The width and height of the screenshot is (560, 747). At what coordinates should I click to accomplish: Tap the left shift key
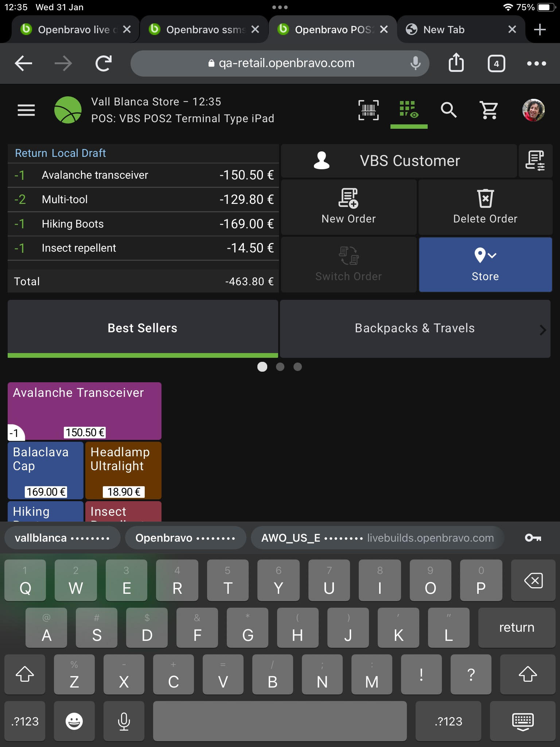click(25, 674)
